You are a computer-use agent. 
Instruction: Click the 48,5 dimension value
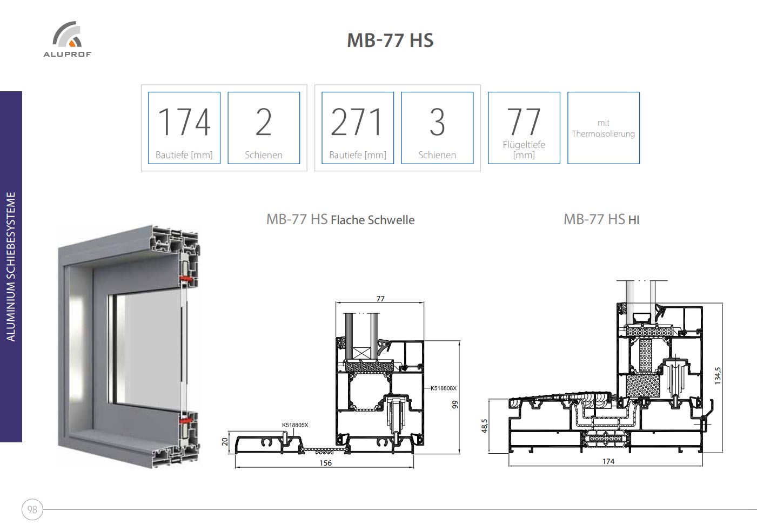(x=485, y=426)
